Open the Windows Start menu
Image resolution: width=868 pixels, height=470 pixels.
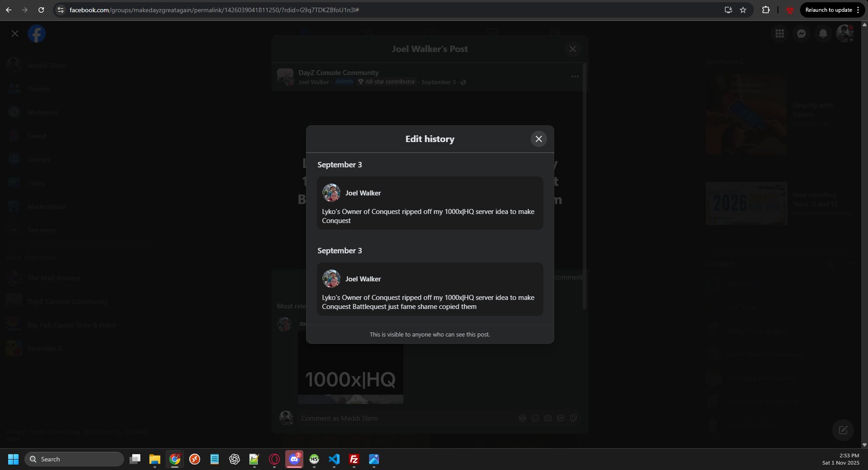(x=13, y=459)
